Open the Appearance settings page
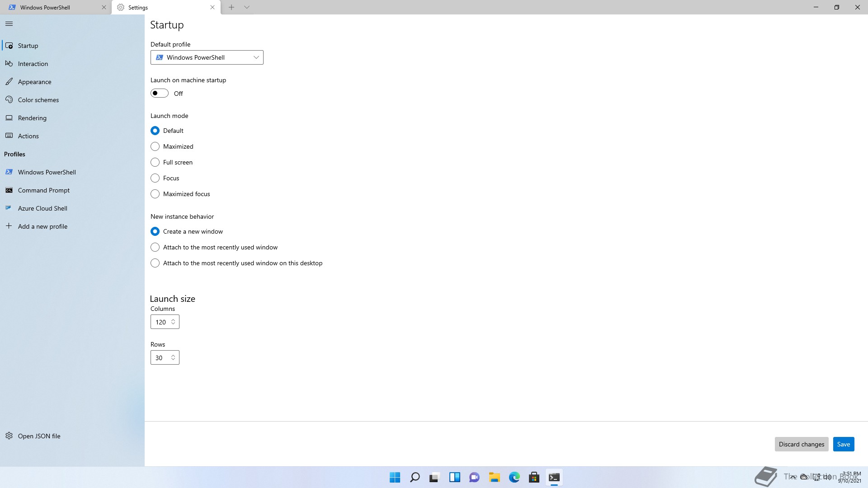 click(72, 82)
